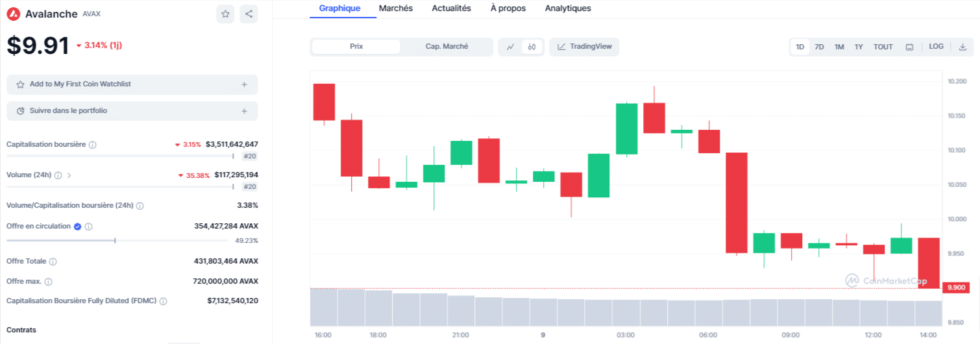Switch chart to Cap. Marché

[x=447, y=47]
